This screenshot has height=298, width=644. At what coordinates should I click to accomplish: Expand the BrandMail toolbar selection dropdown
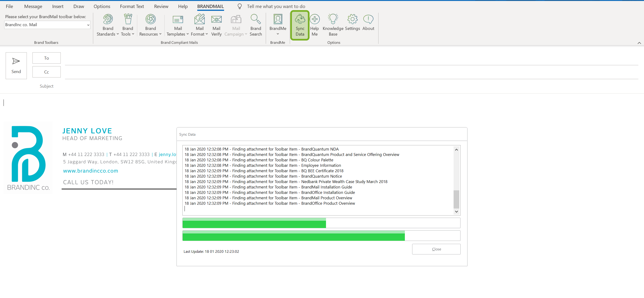point(88,25)
